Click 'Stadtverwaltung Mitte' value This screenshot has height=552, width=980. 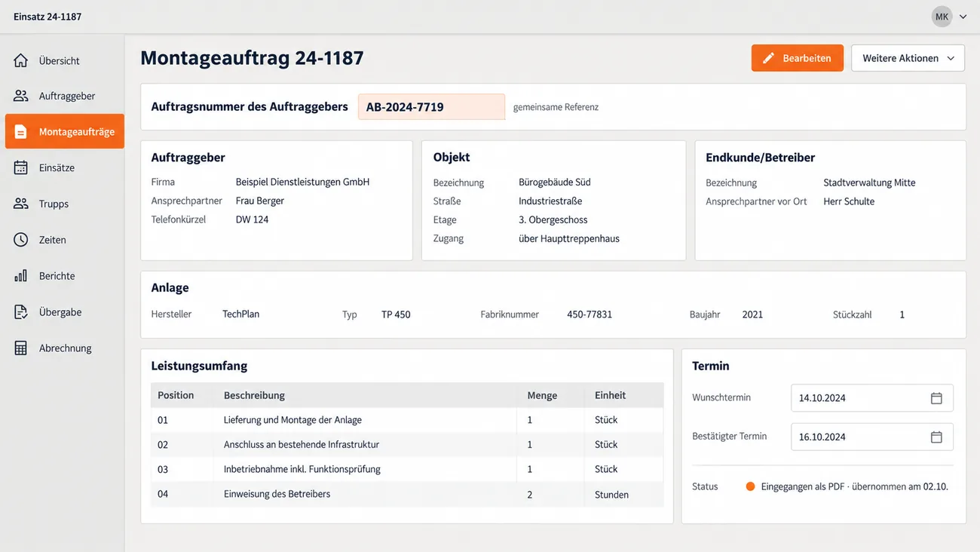[869, 182]
